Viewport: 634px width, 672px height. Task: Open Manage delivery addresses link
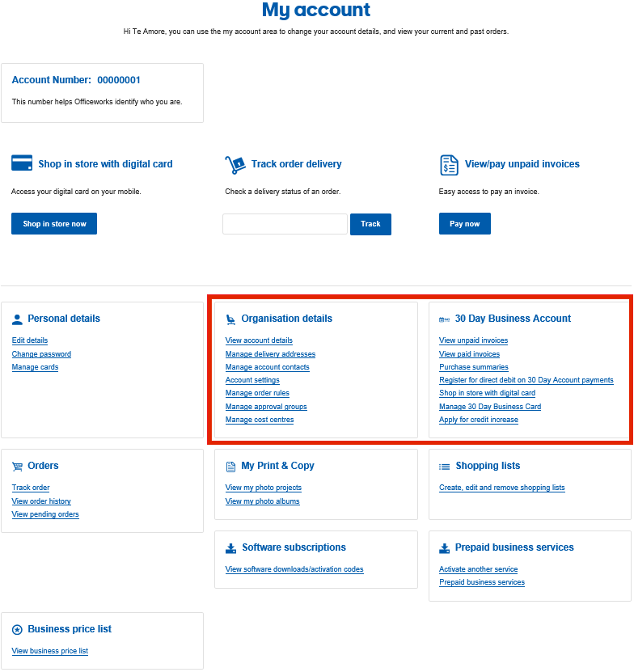(270, 354)
